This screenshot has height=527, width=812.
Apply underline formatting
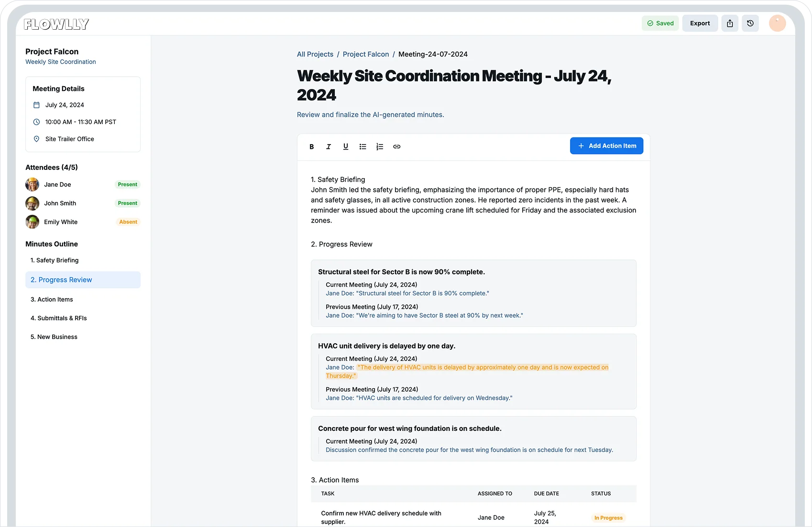346,146
